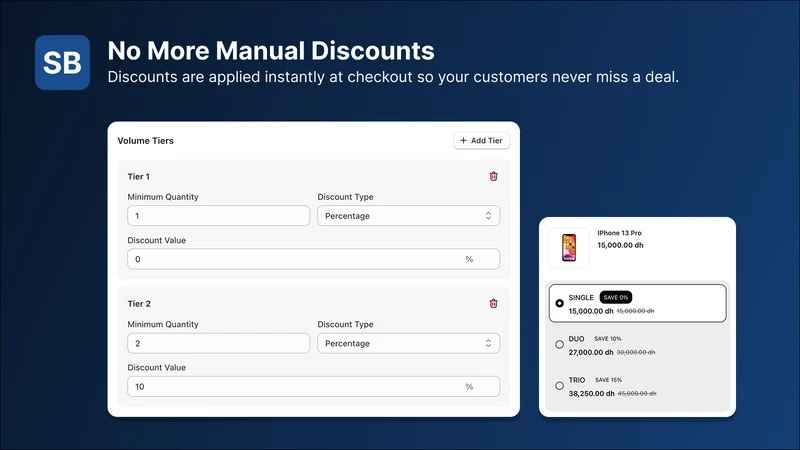This screenshot has height=450, width=800.
Task: Focus Tier 2 Minimum Quantity field
Action: tap(218, 343)
